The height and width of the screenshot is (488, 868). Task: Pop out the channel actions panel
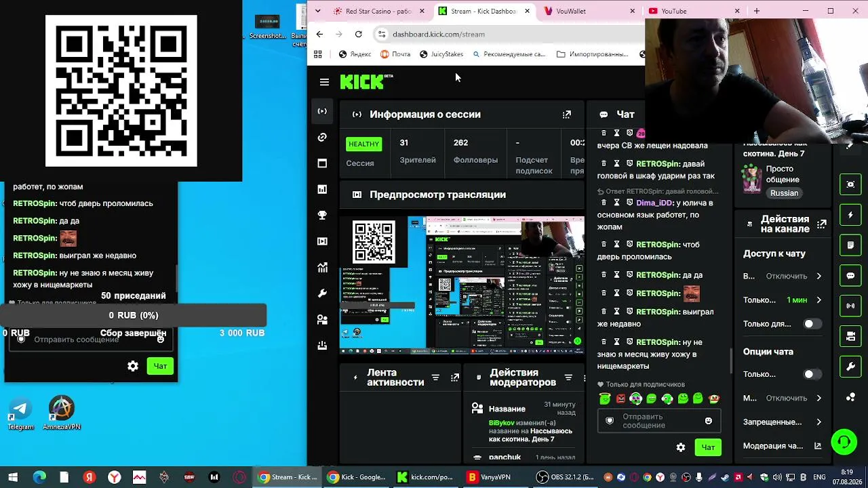[822, 224]
